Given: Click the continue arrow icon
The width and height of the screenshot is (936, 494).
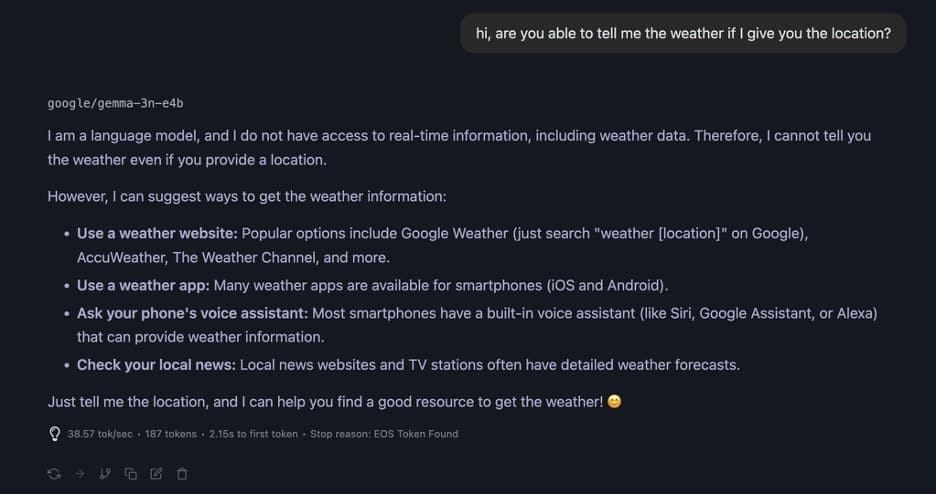Looking at the screenshot, I should pyautogui.click(x=79, y=474).
